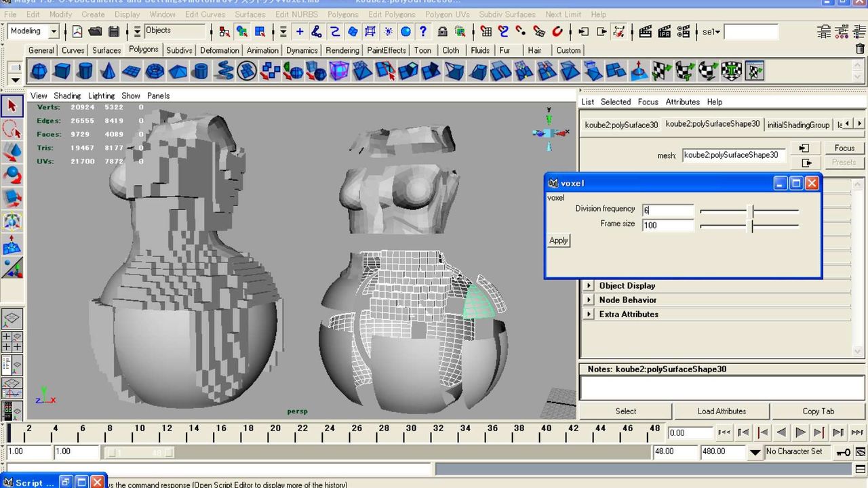
Task: Create a polygon torus from the shelf
Action: [x=155, y=70]
